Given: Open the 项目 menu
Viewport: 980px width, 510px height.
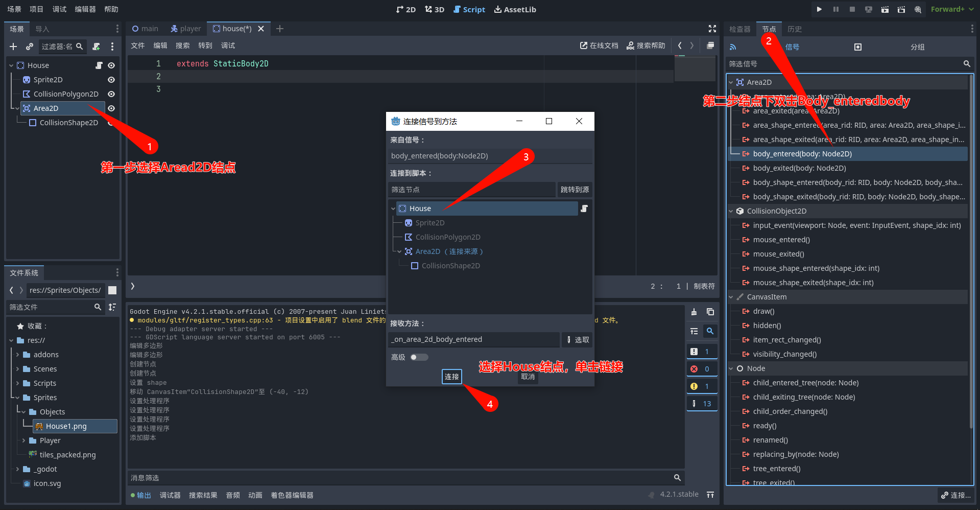Looking at the screenshot, I should point(37,9).
